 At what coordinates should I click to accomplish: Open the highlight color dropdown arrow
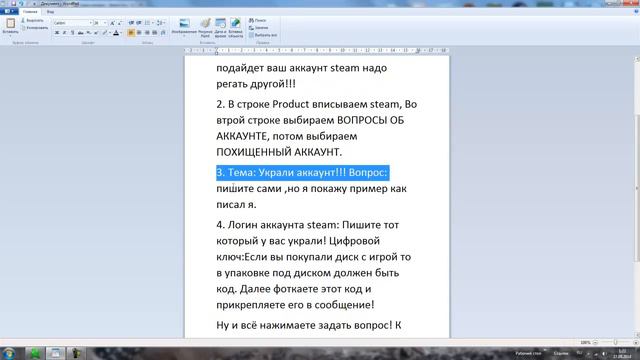click(109, 33)
